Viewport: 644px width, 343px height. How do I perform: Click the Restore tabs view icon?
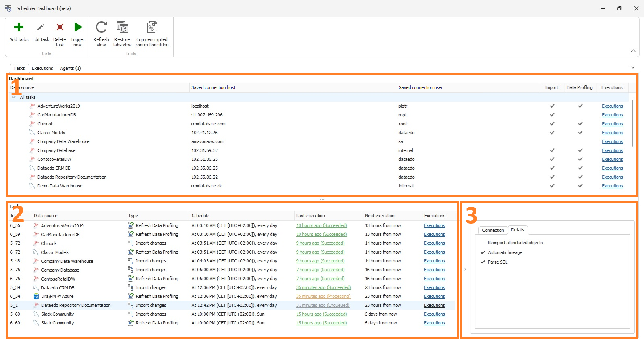click(122, 27)
